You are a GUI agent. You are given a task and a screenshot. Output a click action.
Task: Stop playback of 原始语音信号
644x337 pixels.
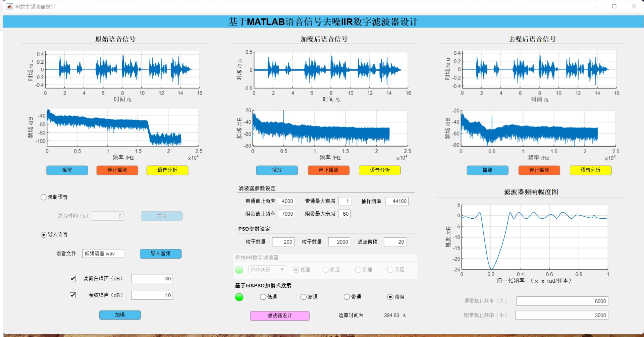coord(117,170)
